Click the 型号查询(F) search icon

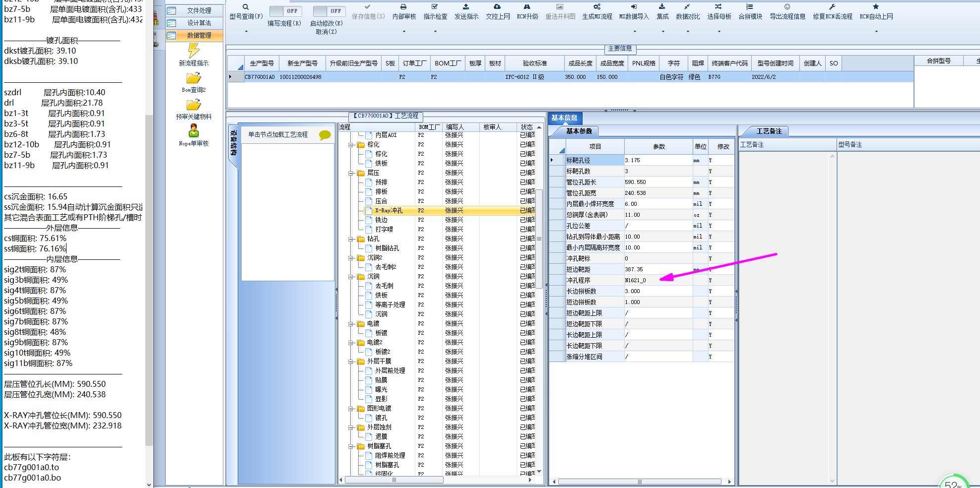[246, 7]
